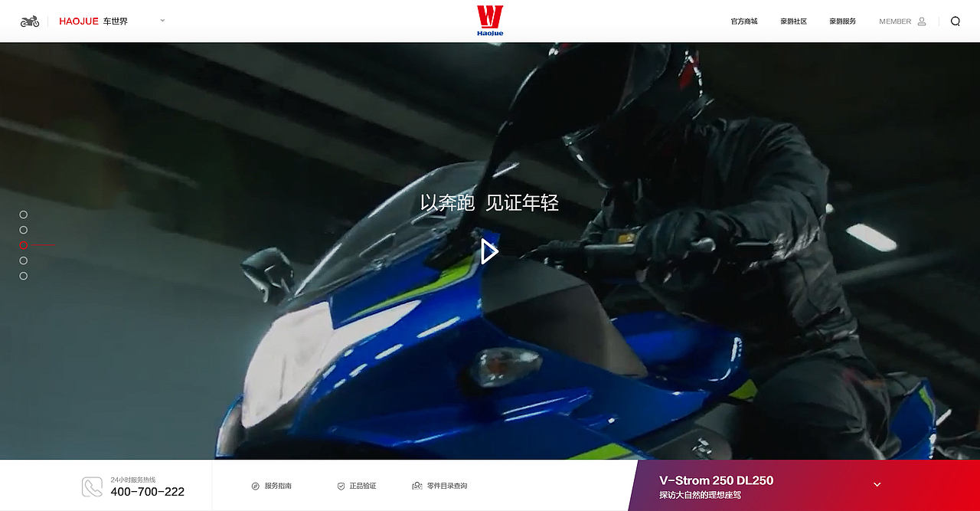Screen dimensions: 980x511
Task: Click the 以奔跑 见证年轻 banner slogan
Action: (489, 203)
